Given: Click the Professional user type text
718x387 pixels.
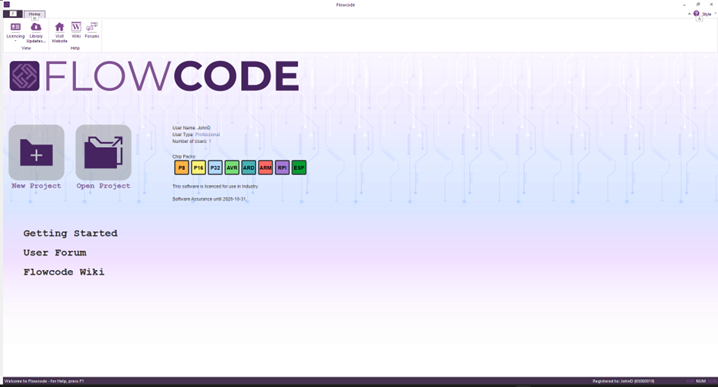Looking at the screenshot, I should (207, 135).
